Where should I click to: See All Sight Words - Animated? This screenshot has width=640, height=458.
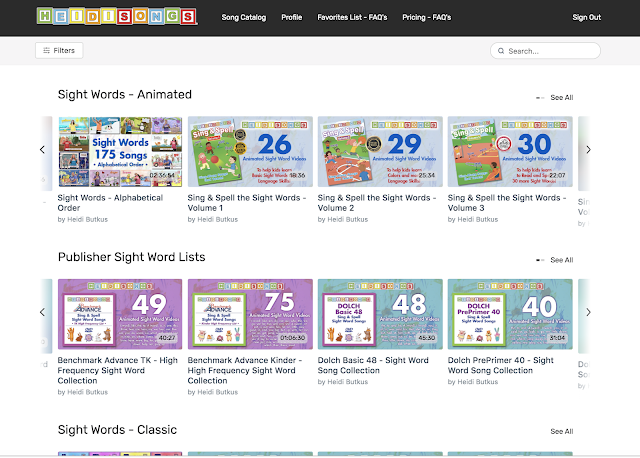click(562, 98)
